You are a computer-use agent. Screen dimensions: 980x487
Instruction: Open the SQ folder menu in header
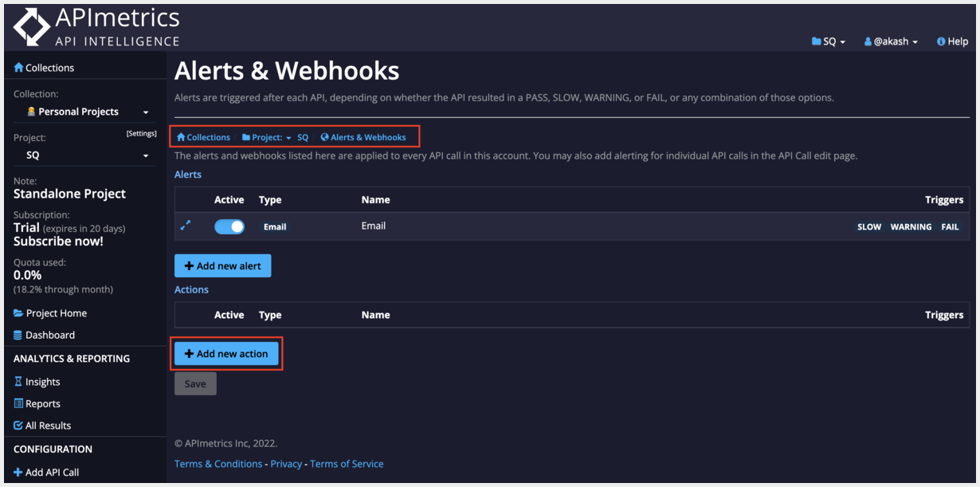tap(829, 41)
